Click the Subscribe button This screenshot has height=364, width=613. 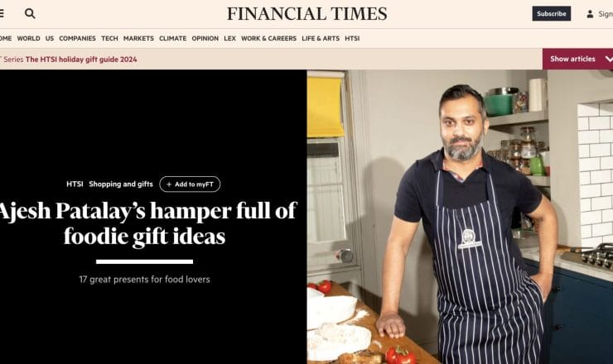[x=551, y=14]
